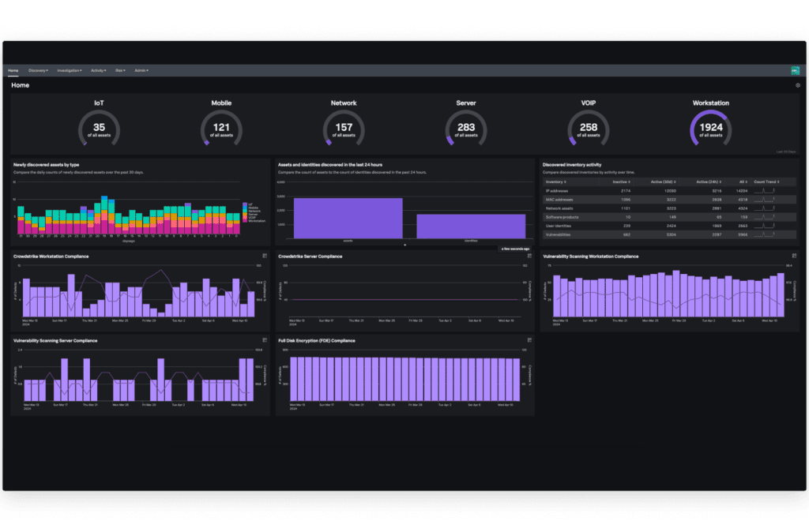Sort table by Count Trend column

point(766,182)
